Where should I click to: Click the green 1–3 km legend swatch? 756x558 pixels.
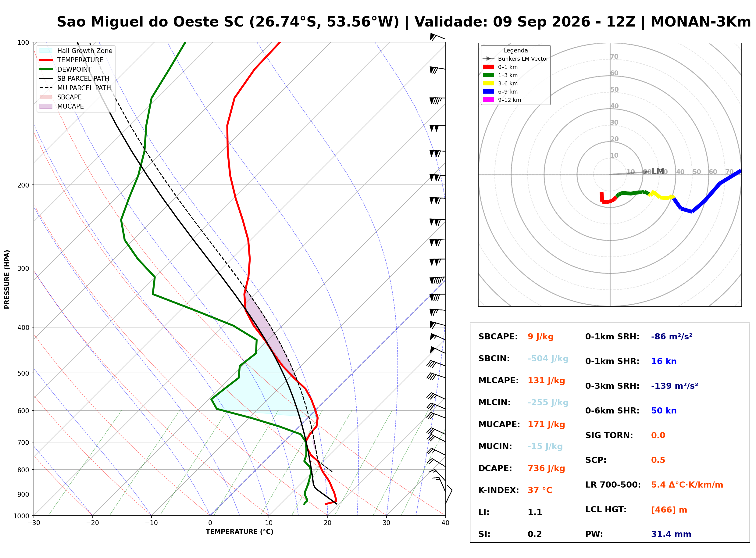(x=489, y=75)
